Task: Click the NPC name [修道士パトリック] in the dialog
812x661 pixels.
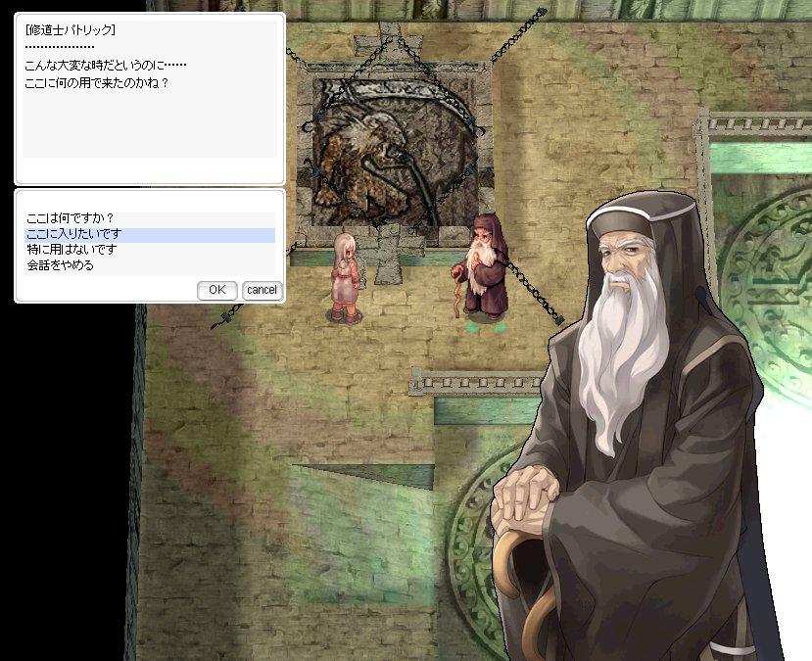Action: point(70,30)
